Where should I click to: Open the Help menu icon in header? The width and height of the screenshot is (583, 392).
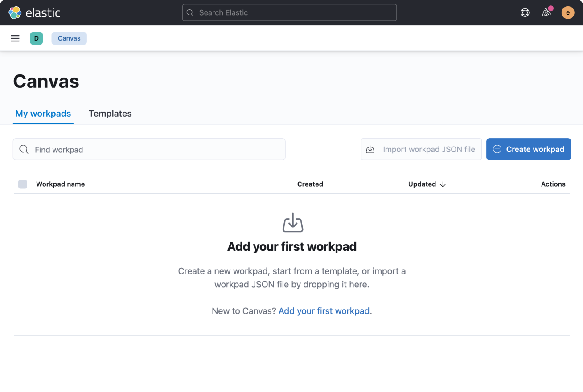[x=525, y=12]
